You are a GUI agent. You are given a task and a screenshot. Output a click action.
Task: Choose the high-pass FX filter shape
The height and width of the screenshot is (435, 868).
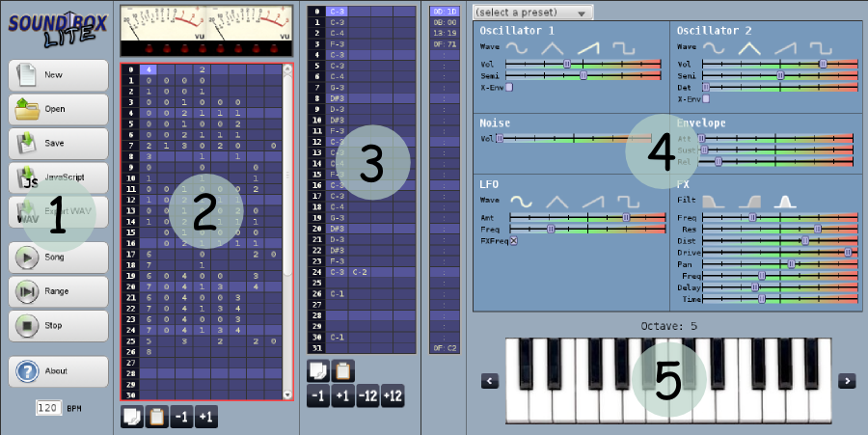(x=749, y=202)
